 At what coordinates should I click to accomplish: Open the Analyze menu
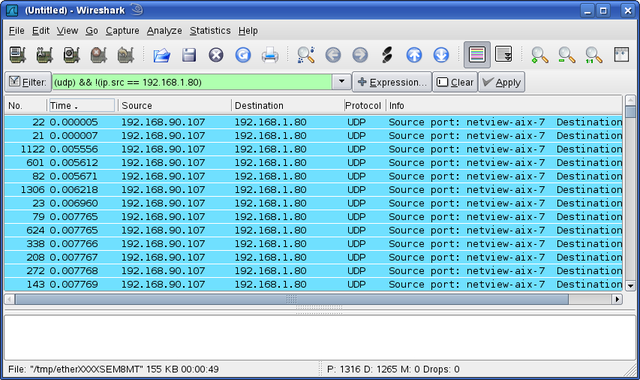pos(164,31)
